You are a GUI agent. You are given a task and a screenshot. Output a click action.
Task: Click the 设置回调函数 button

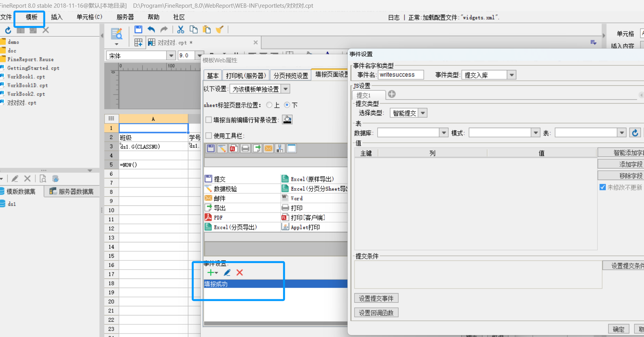point(376,313)
